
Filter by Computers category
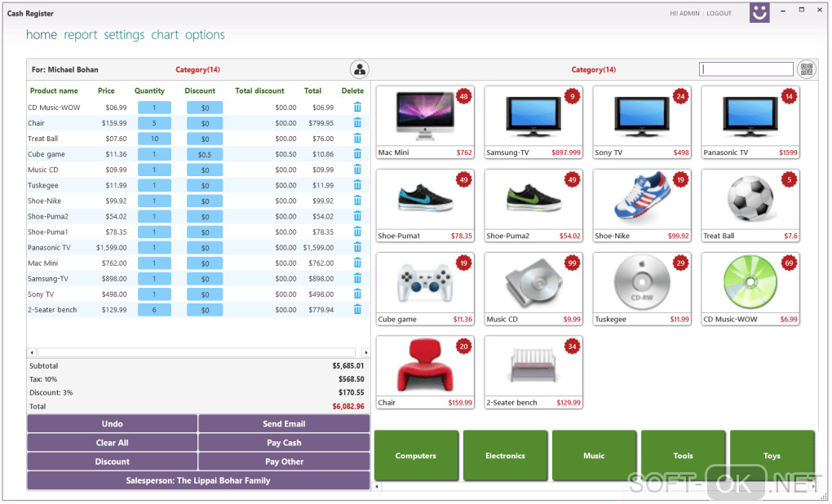click(x=416, y=456)
